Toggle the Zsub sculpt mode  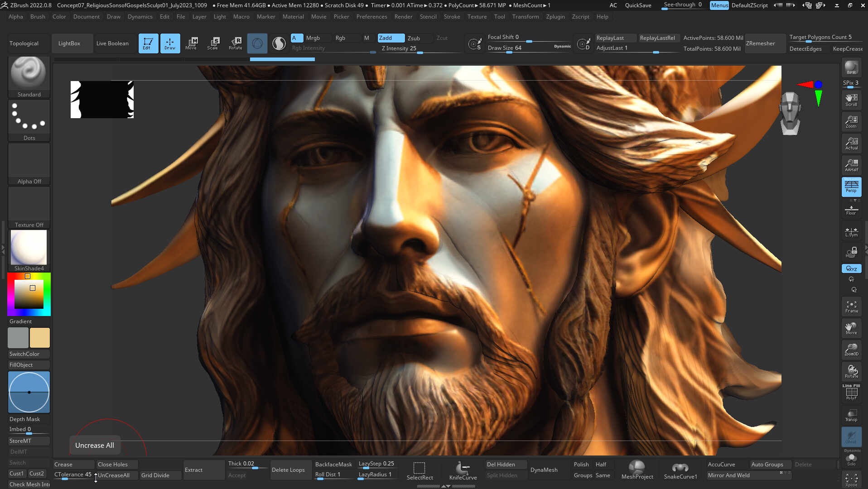tap(413, 38)
